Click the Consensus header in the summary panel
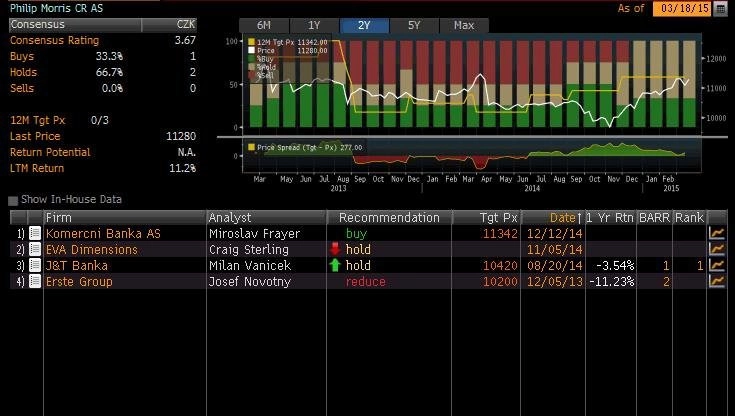The image size is (735, 416). (75, 24)
